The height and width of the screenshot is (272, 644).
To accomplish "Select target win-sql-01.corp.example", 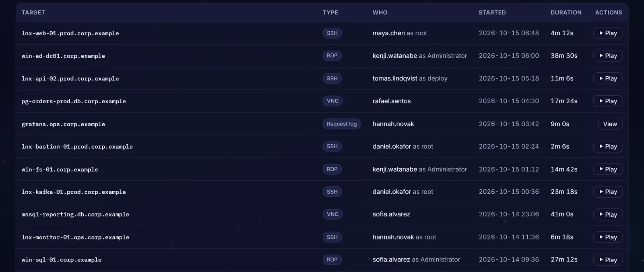I will tap(62, 260).
